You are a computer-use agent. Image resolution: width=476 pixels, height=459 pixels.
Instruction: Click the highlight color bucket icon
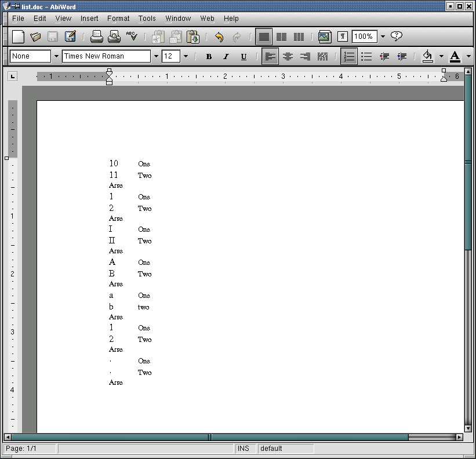pos(427,56)
